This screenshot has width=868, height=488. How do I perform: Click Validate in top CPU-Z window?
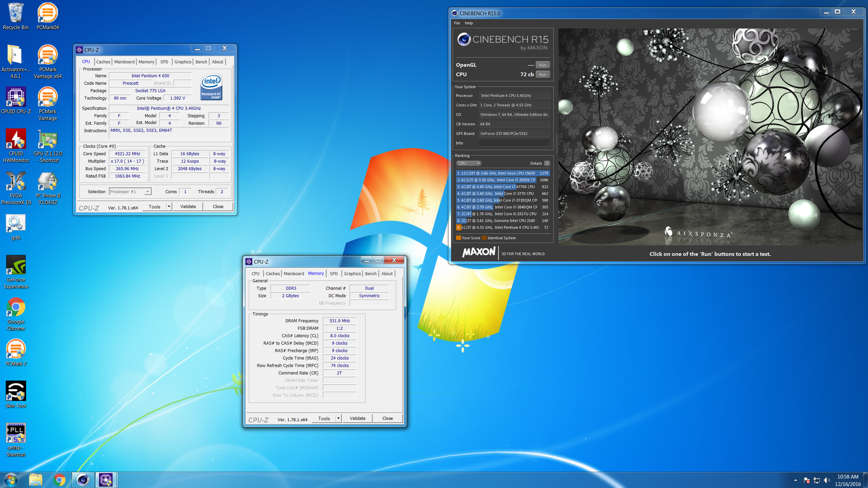(x=188, y=206)
